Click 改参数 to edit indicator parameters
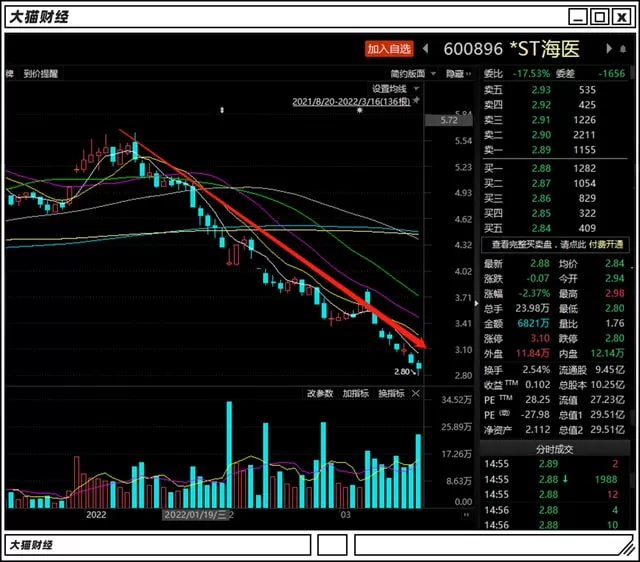Viewport: 640px width, 562px height. click(320, 393)
